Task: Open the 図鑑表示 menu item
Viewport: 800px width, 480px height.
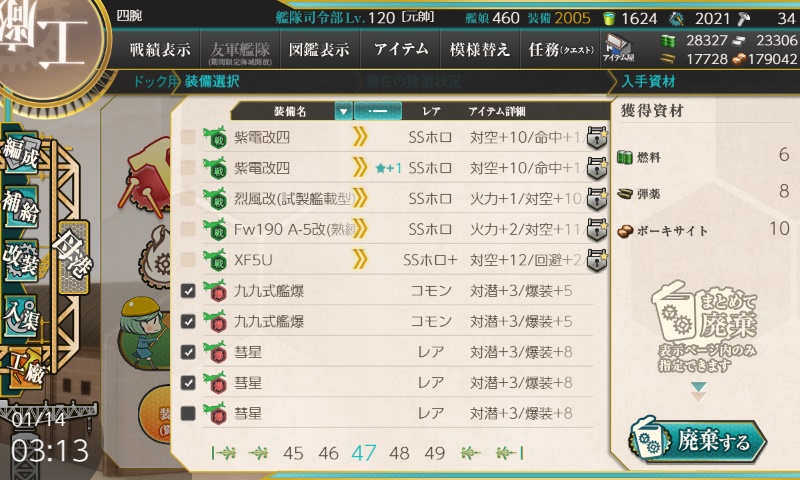Action: point(320,49)
